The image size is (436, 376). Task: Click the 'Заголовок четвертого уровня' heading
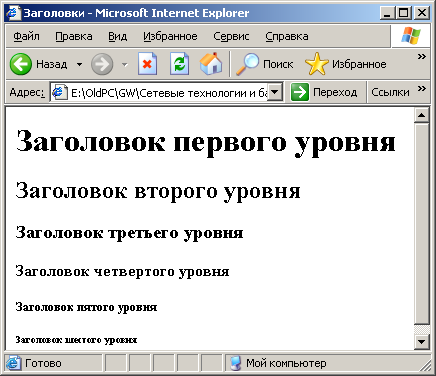point(122,271)
